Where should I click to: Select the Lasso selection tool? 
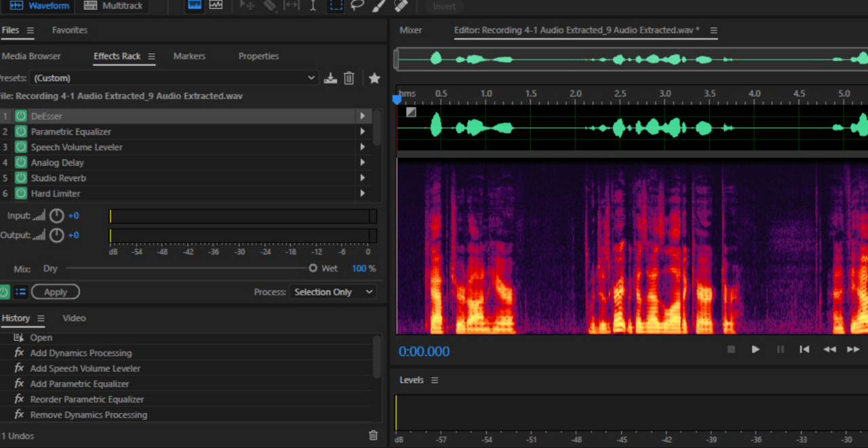point(357,6)
